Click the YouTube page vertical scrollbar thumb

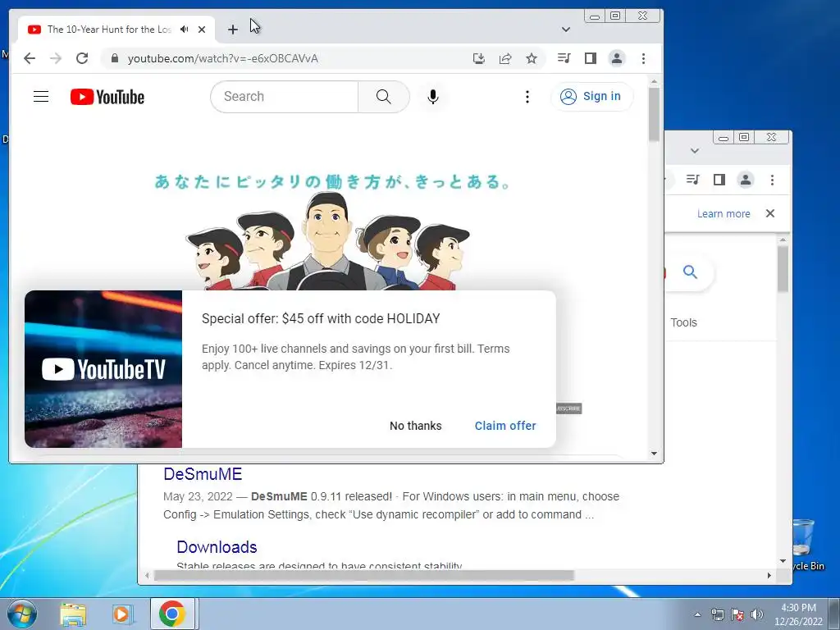coord(654,113)
